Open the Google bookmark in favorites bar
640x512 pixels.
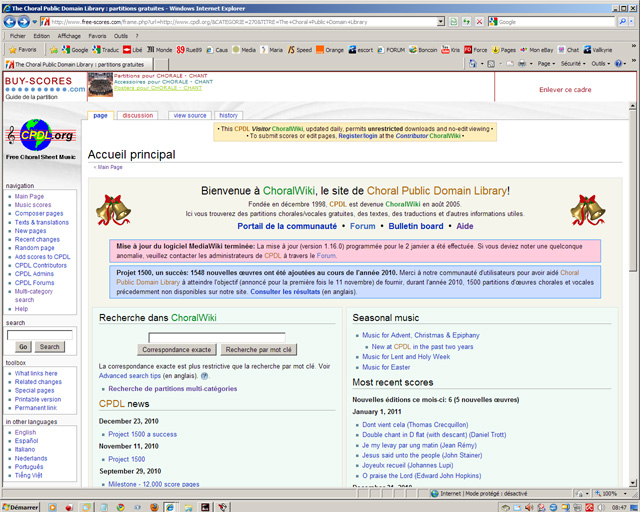point(75,50)
